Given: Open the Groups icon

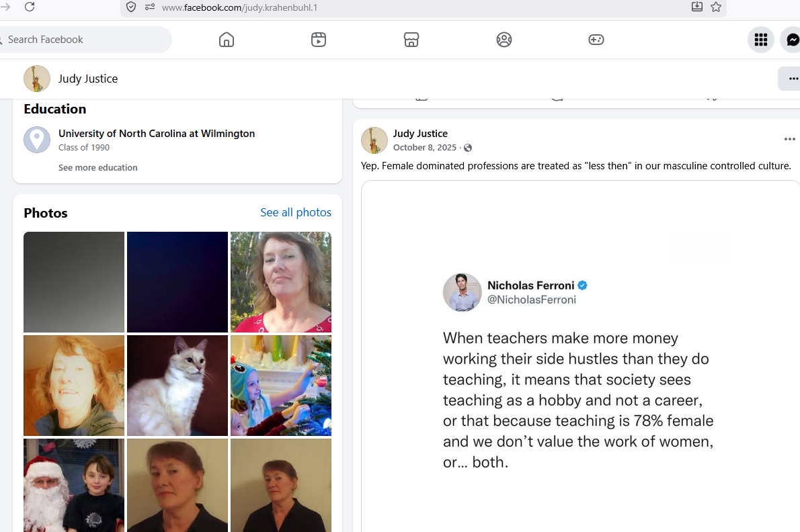Looking at the screenshot, I should pyautogui.click(x=504, y=40).
